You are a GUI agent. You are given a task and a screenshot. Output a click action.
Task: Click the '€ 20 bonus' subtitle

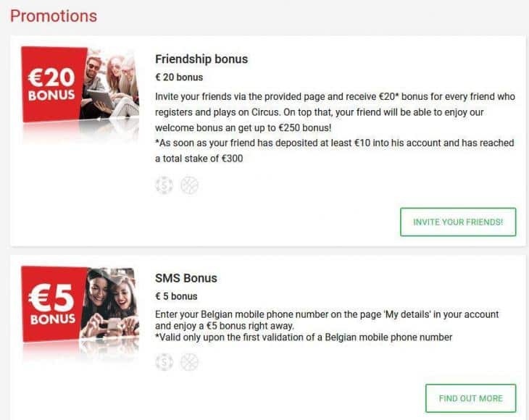coord(179,77)
